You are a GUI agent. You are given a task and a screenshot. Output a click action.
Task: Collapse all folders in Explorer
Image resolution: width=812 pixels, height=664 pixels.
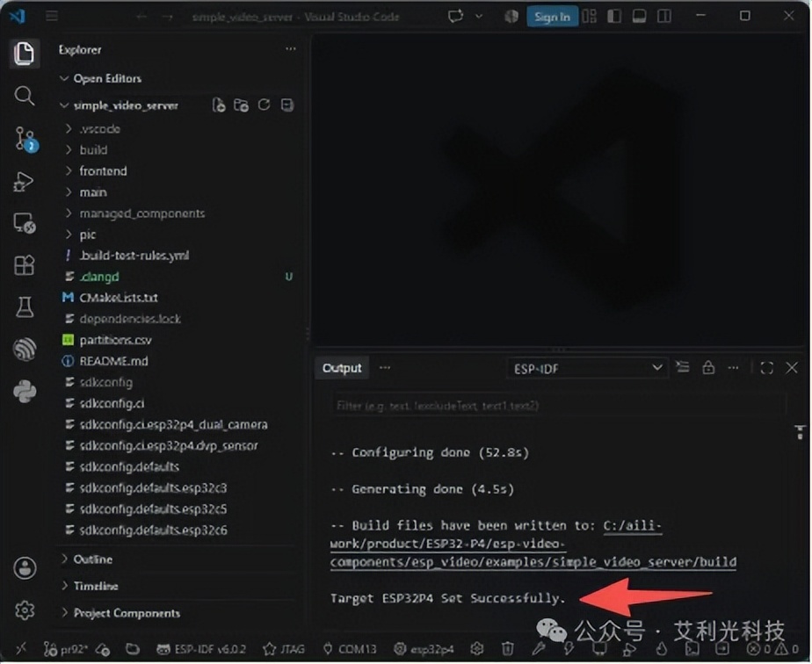click(x=286, y=105)
